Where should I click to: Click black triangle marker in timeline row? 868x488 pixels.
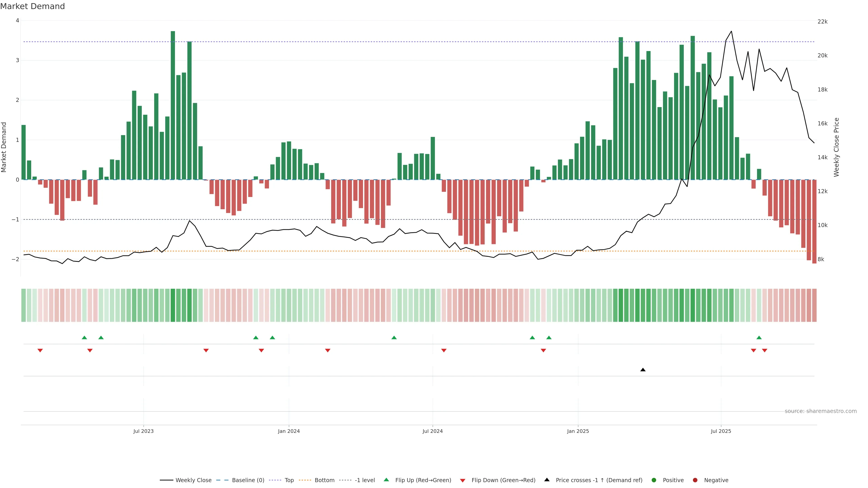[x=643, y=370]
